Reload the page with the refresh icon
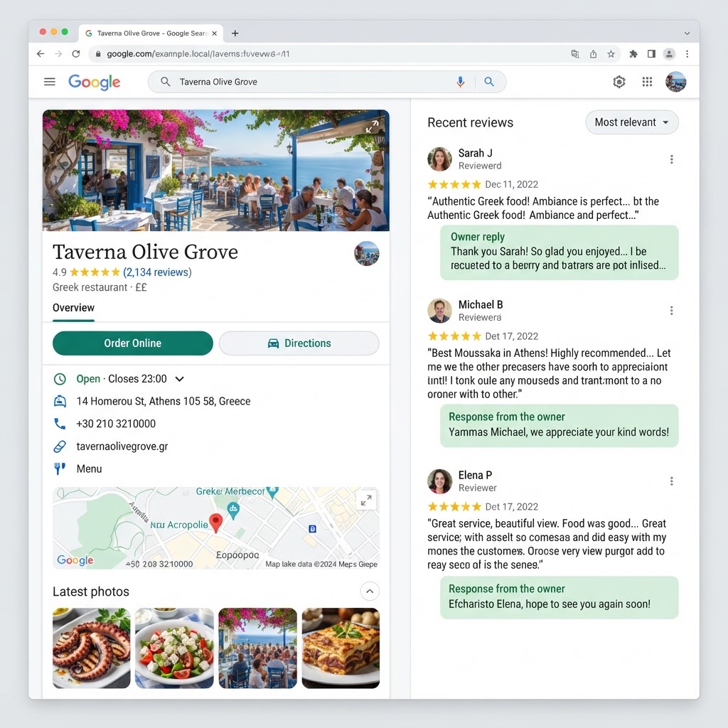 click(x=75, y=54)
